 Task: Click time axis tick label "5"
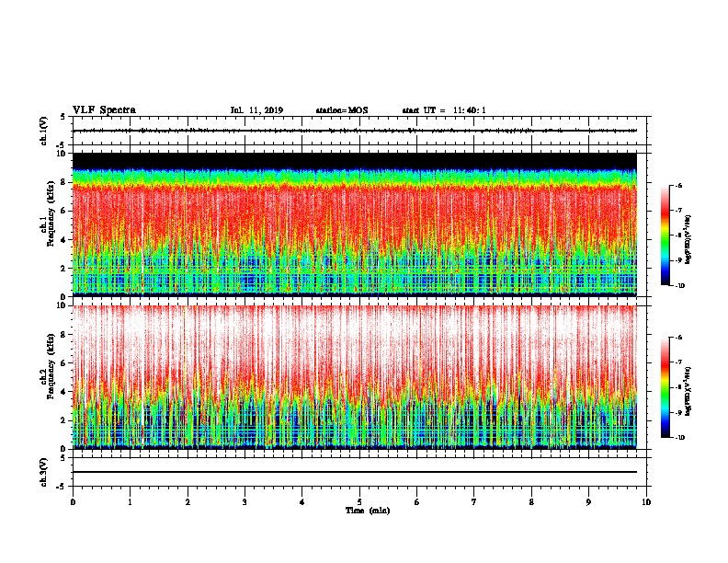[359, 502]
